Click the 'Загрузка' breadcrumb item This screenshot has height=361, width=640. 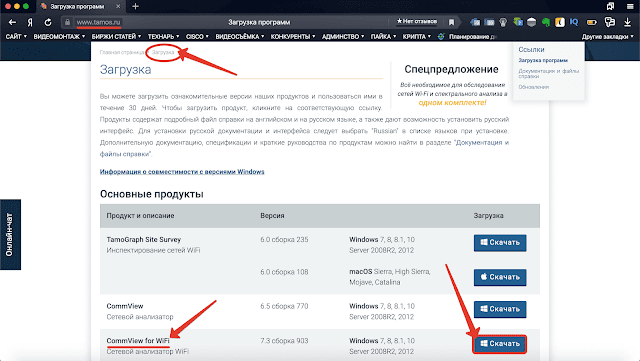tap(163, 52)
